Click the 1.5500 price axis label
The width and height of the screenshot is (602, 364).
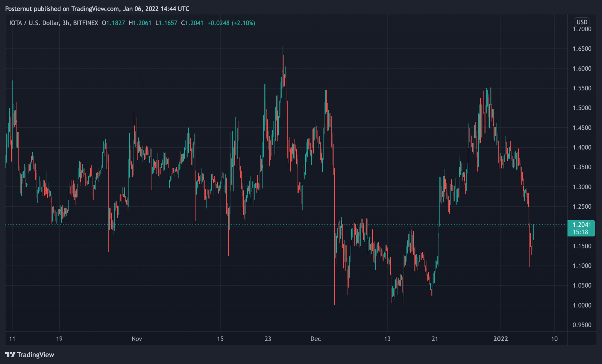click(x=582, y=88)
